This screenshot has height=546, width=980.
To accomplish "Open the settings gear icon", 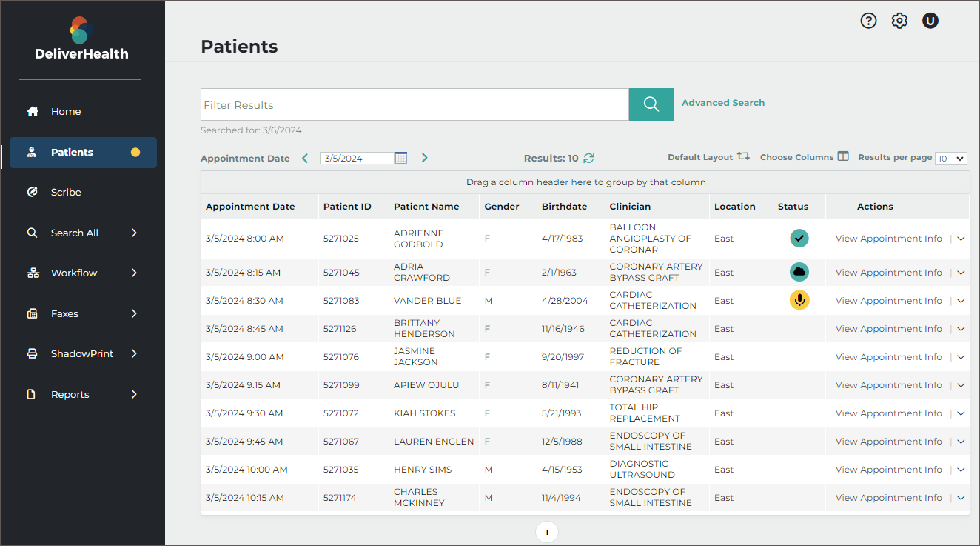I will 899,21.
